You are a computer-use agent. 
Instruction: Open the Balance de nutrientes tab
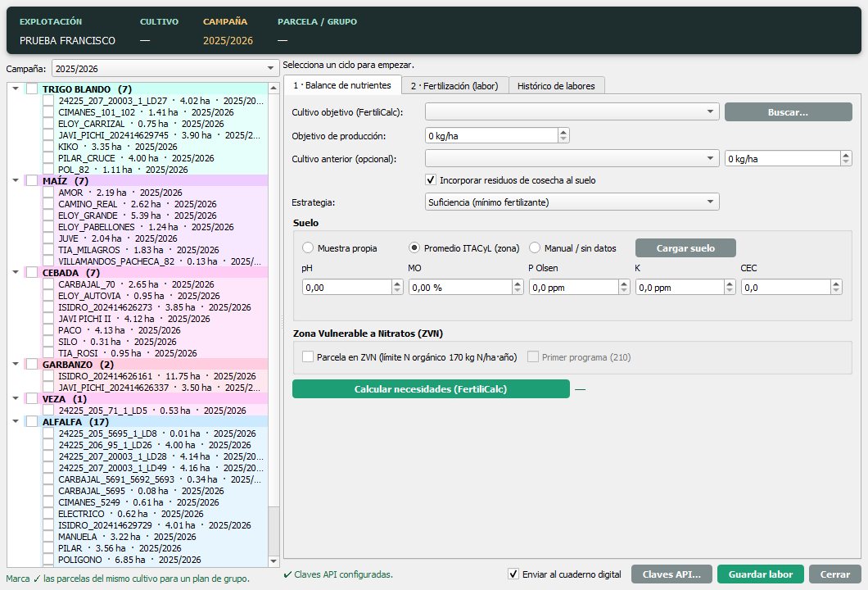[x=342, y=85]
